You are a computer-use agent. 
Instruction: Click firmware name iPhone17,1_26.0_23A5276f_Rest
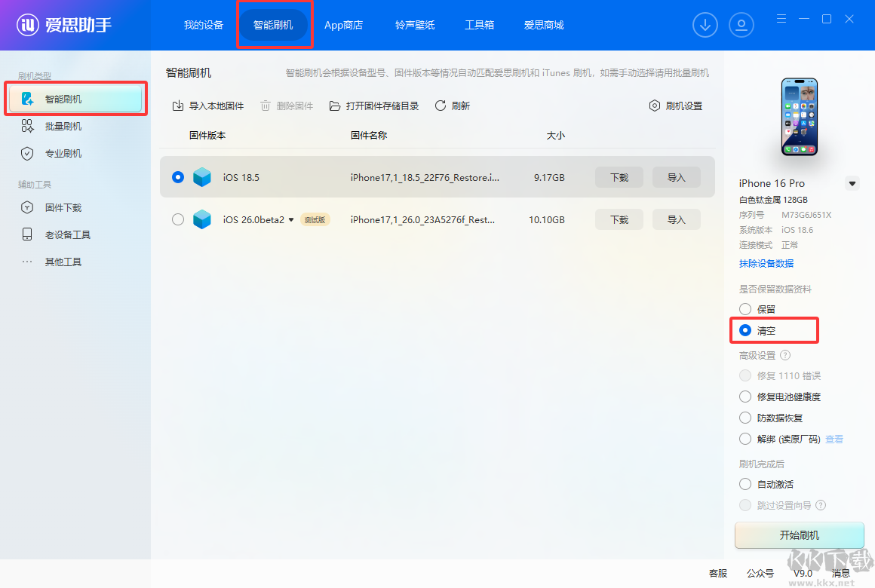[422, 219]
